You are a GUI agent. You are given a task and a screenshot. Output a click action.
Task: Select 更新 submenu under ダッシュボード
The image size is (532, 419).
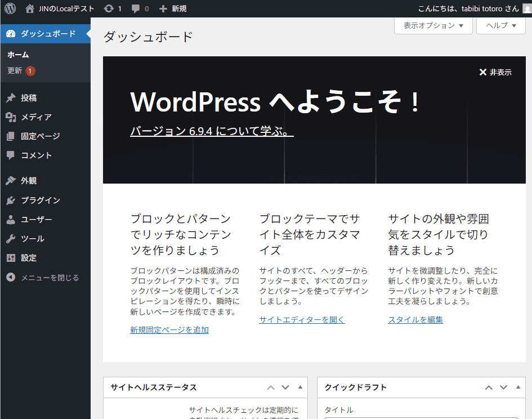pyautogui.click(x=15, y=71)
